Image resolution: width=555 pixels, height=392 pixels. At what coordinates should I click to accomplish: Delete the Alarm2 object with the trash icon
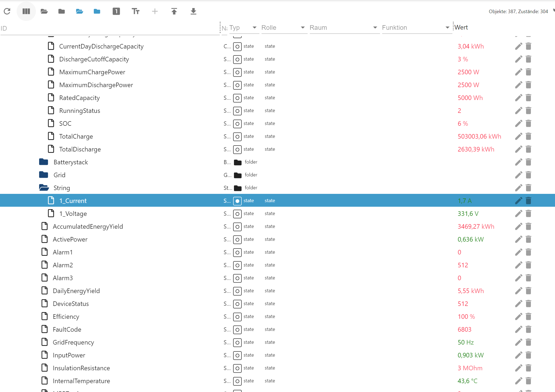click(528, 265)
